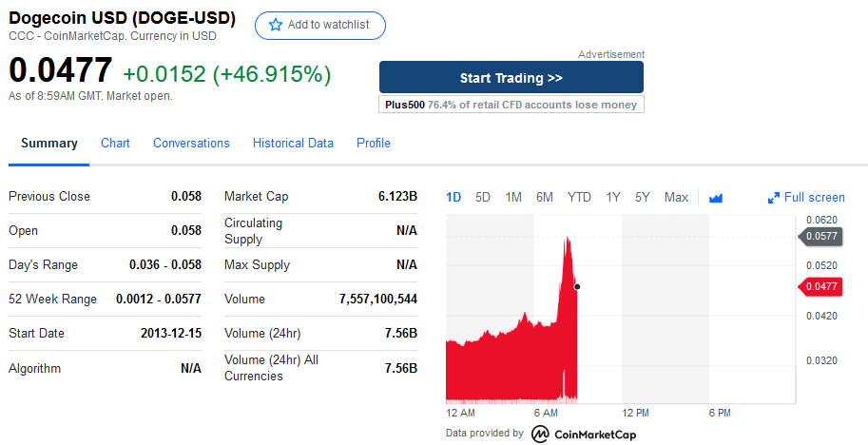Click the Circulating Supply label

(x=254, y=231)
